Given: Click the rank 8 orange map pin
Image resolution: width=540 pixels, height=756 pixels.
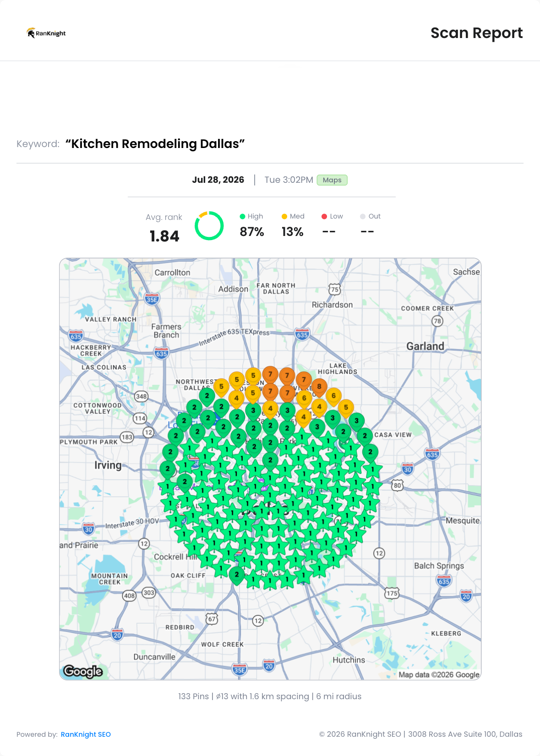Looking at the screenshot, I should (x=319, y=388).
